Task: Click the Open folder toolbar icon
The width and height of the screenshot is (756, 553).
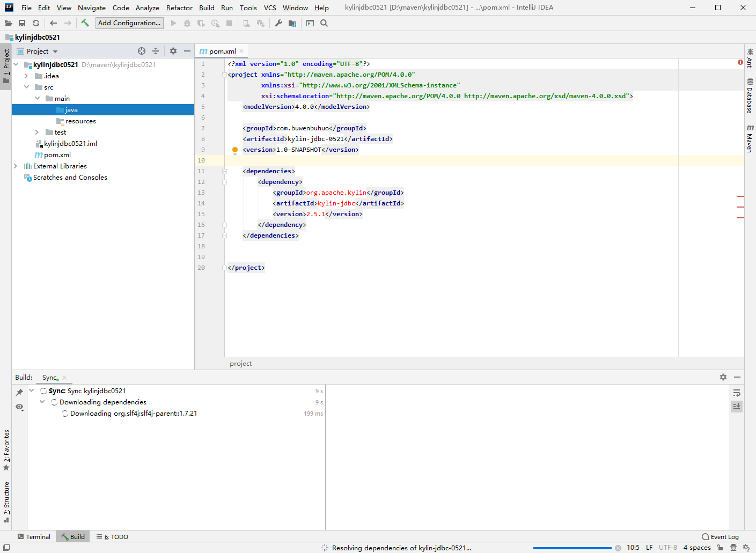Action: coord(8,23)
